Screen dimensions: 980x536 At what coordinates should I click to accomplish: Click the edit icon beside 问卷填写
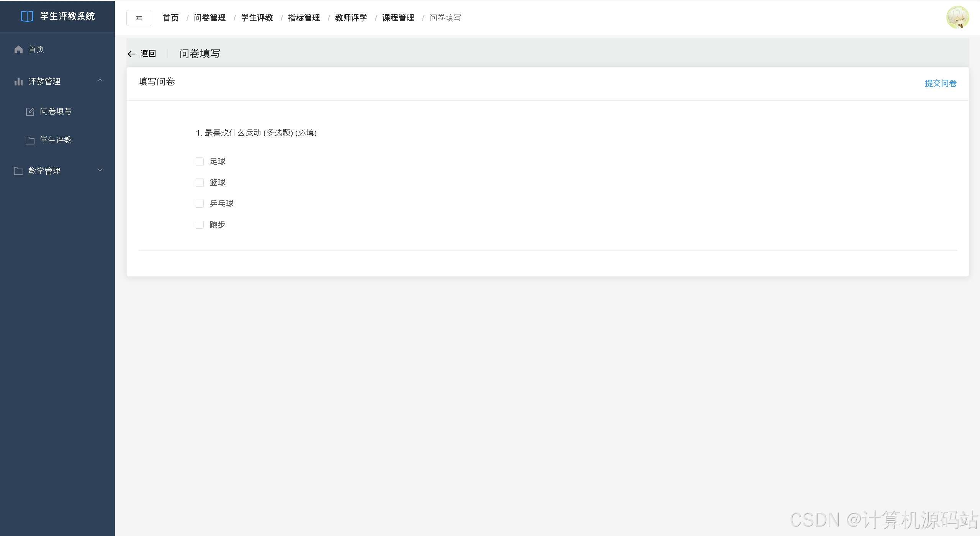tap(30, 111)
